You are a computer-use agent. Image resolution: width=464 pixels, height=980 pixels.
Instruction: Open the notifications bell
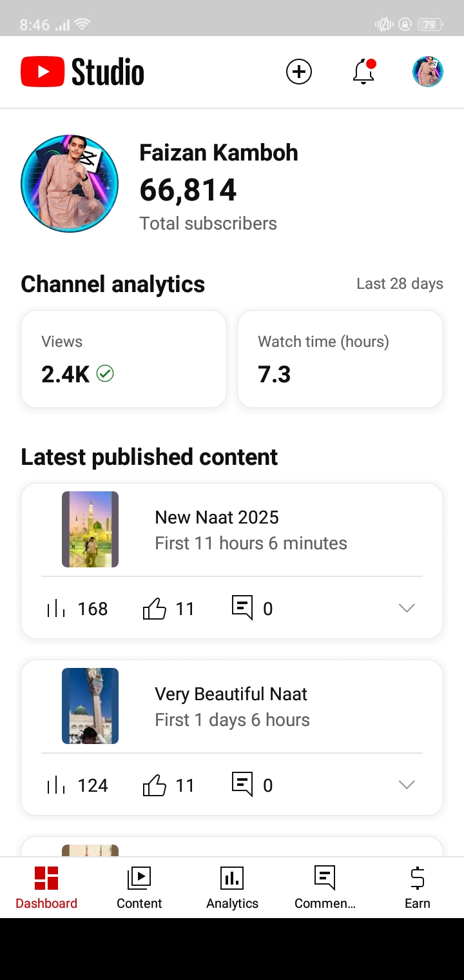click(364, 72)
